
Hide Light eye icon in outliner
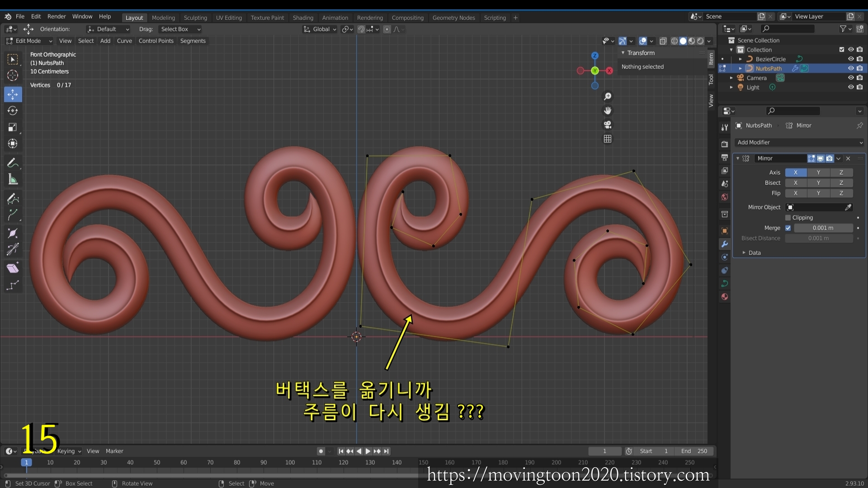851,87
